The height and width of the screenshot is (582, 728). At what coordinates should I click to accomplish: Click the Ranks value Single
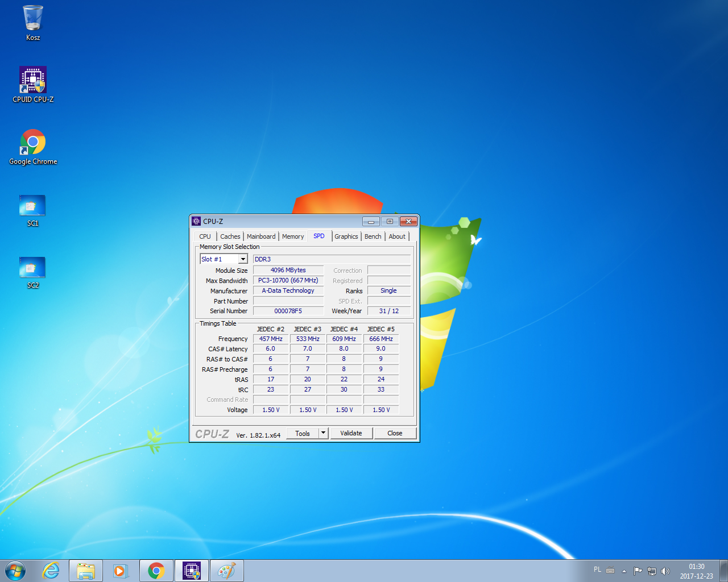click(389, 290)
